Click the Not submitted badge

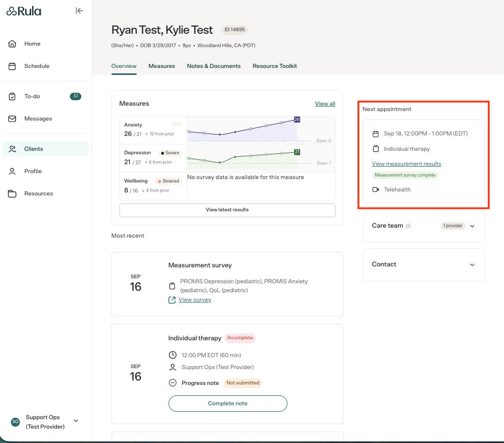click(x=243, y=383)
